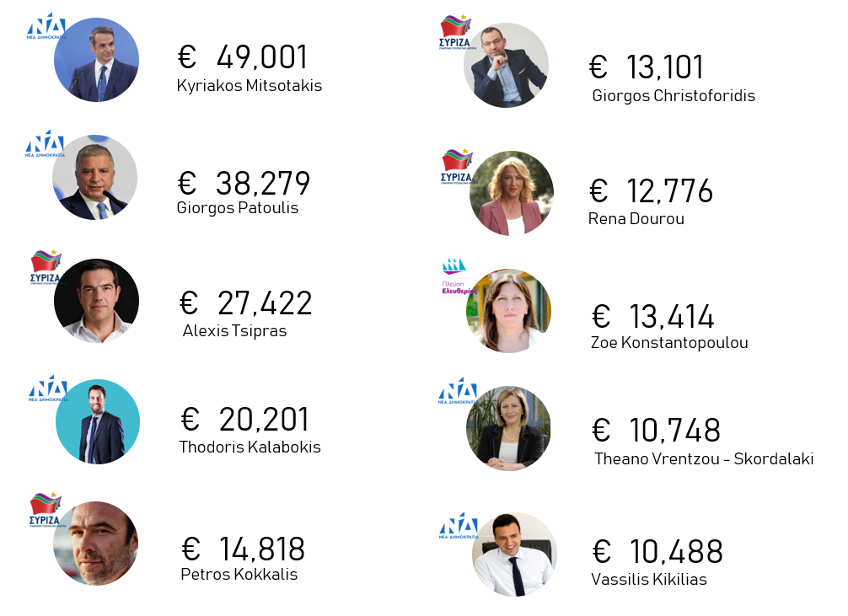Open the round photo labeled Kyriakos Mitsotakis

click(96, 61)
